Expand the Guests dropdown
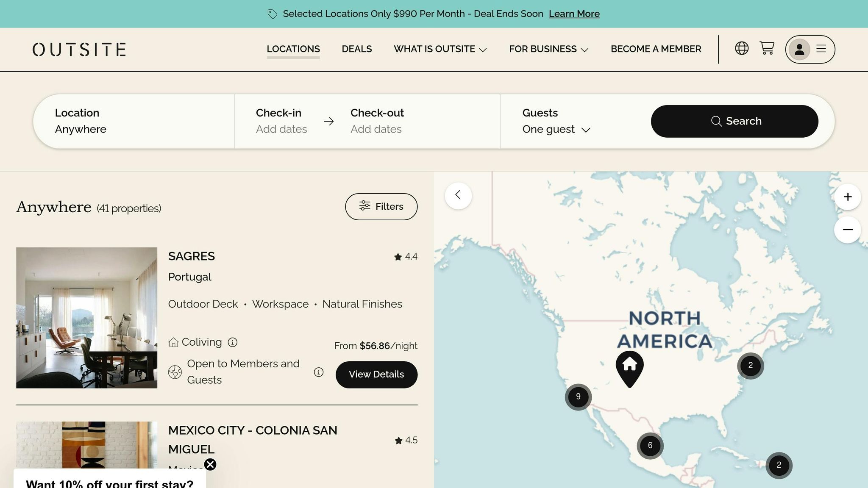 [x=556, y=130]
